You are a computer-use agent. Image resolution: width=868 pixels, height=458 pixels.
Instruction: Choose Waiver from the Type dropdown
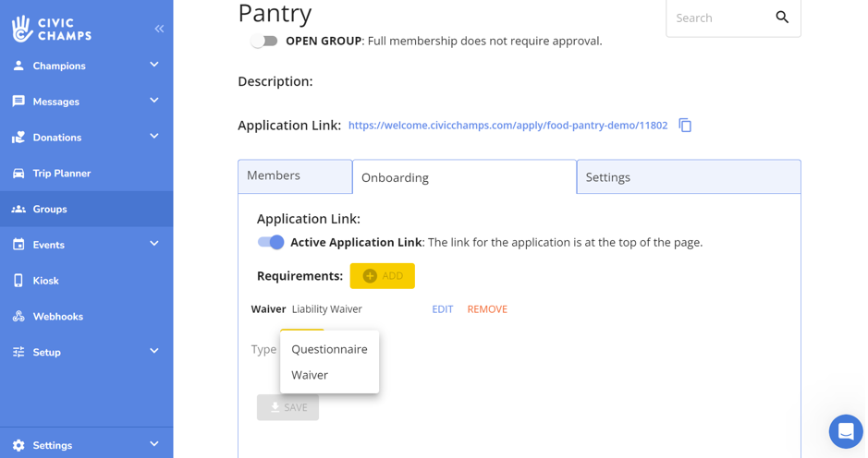310,376
